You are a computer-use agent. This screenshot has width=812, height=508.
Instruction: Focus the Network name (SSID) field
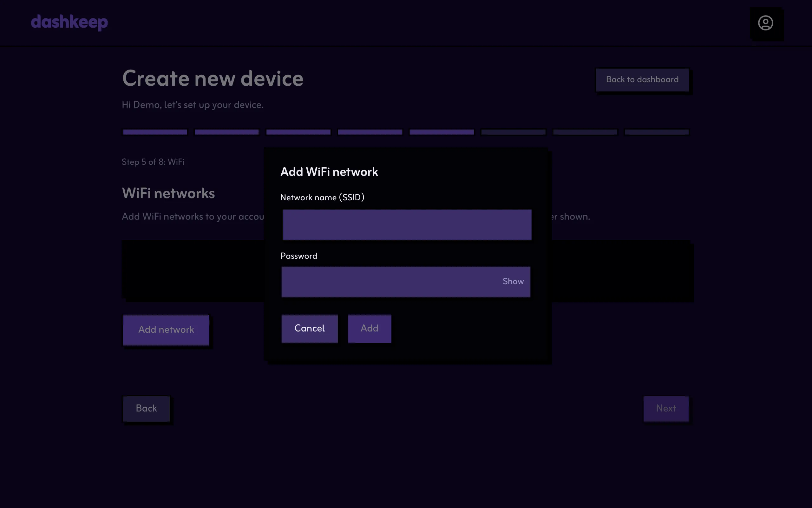[407, 225]
